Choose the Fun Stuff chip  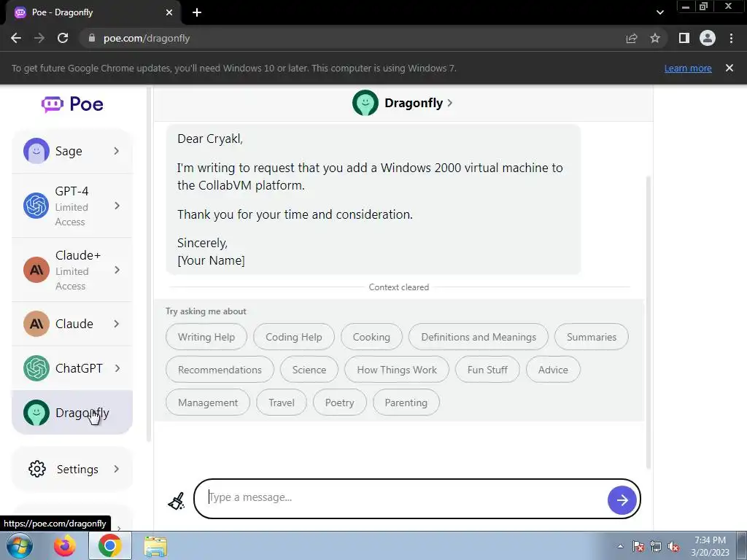click(487, 370)
